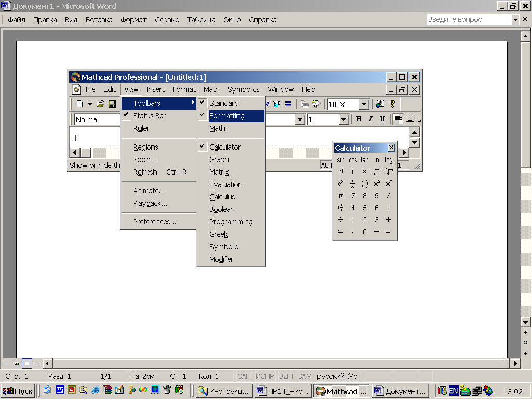The image size is (532, 399).
Task: Insert the x squared operator
Action: coord(377,183)
